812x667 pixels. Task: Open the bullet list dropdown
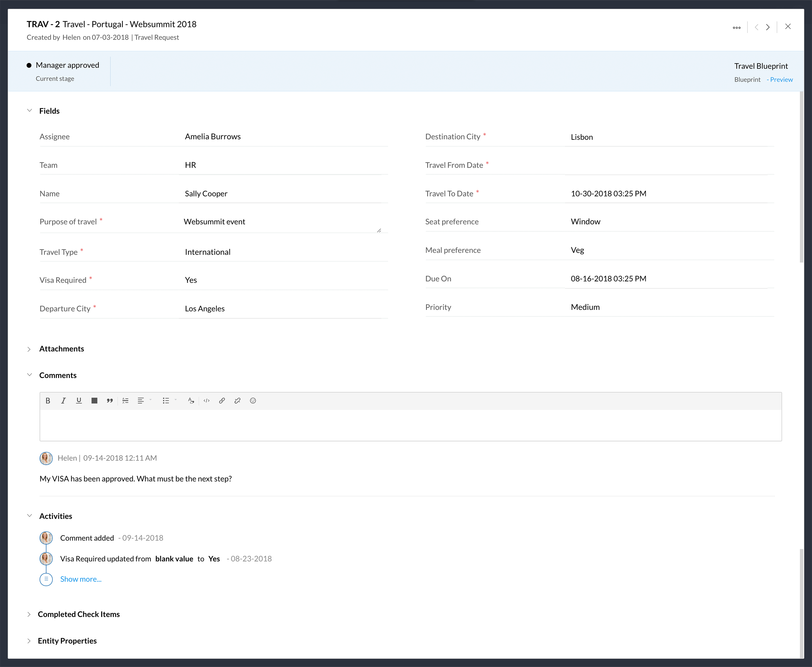169,401
